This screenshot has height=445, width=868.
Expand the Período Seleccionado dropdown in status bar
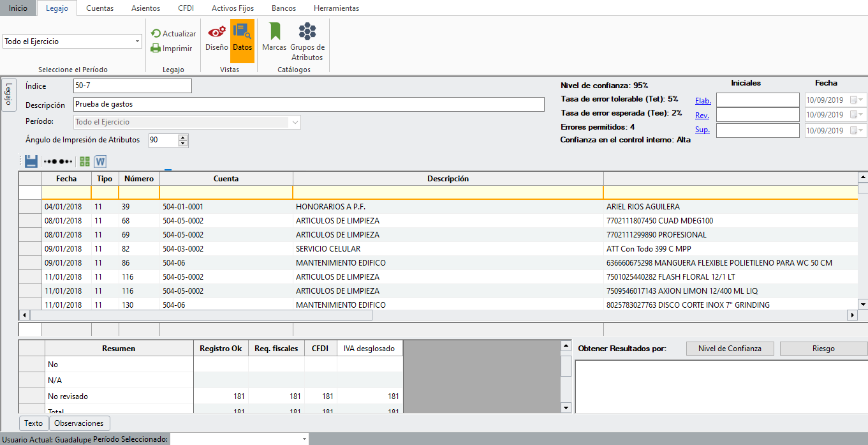point(304,439)
